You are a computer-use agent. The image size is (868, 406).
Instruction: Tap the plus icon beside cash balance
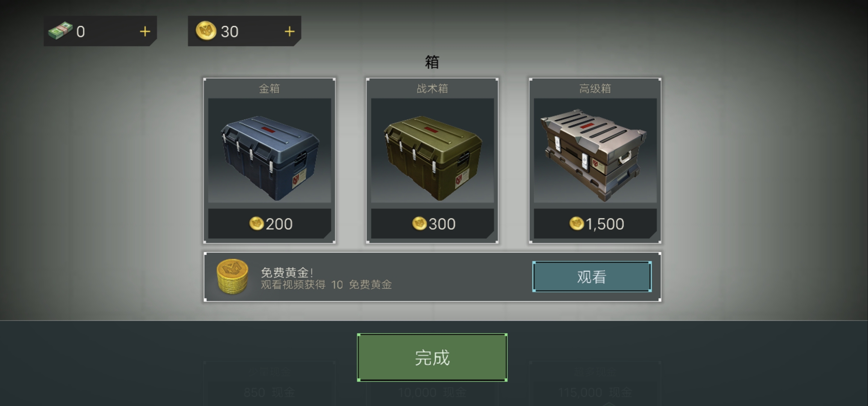[x=145, y=32]
